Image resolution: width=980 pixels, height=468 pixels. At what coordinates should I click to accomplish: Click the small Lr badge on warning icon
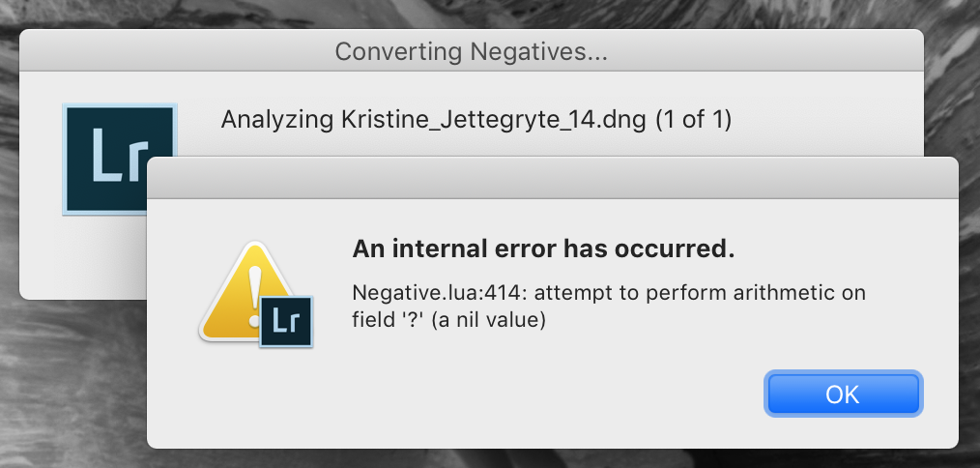(x=287, y=320)
